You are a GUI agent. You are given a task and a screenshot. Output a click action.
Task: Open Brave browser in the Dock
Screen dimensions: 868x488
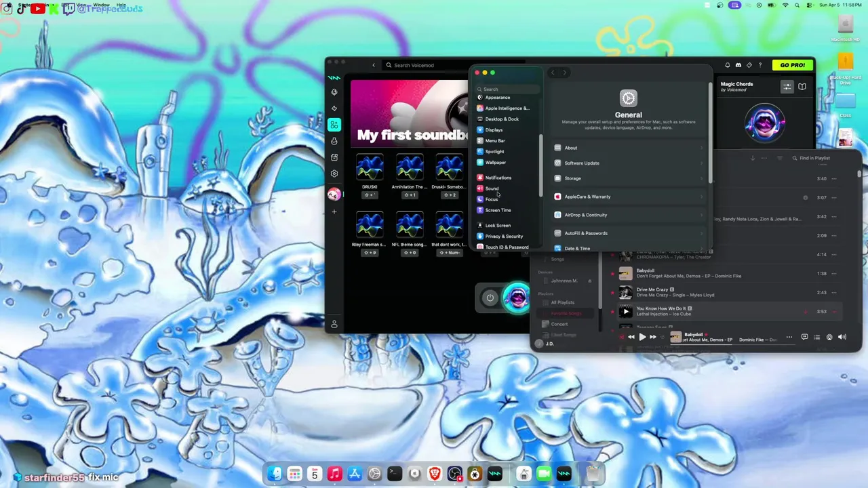pyautogui.click(x=435, y=474)
